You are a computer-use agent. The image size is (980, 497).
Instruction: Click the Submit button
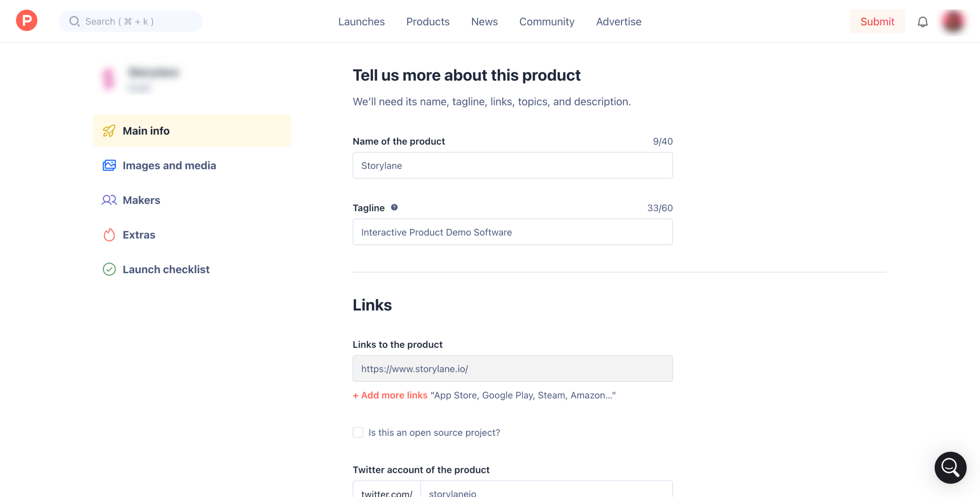pyautogui.click(x=877, y=21)
